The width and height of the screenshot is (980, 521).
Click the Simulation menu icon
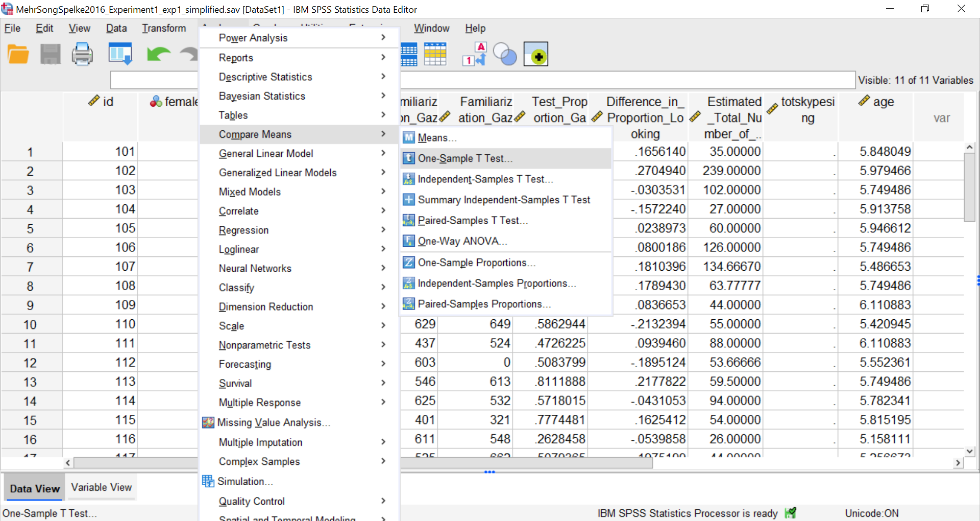click(208, 481)
